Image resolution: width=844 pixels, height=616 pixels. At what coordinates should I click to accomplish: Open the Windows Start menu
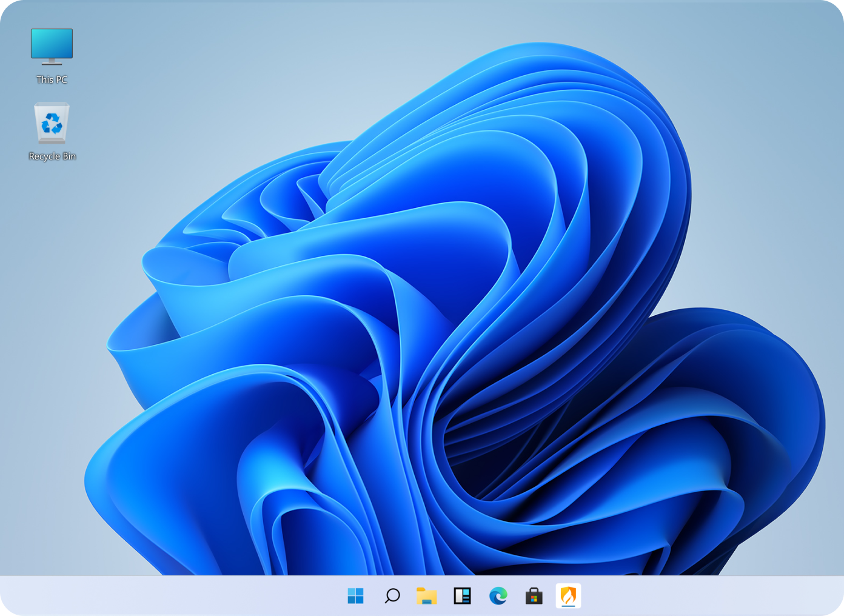coord(355,596)
